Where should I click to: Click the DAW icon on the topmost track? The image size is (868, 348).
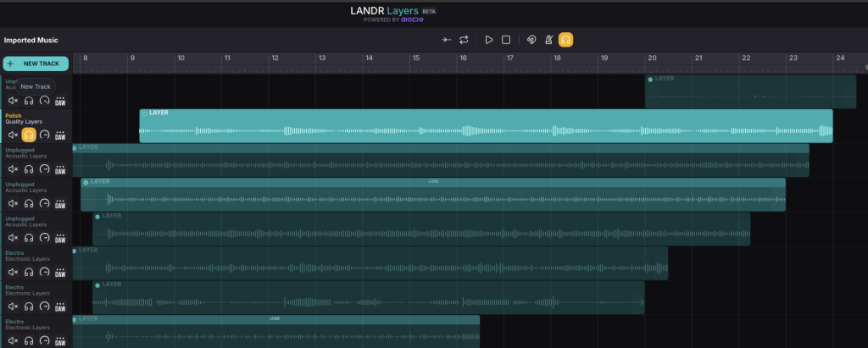coord(60,100)
